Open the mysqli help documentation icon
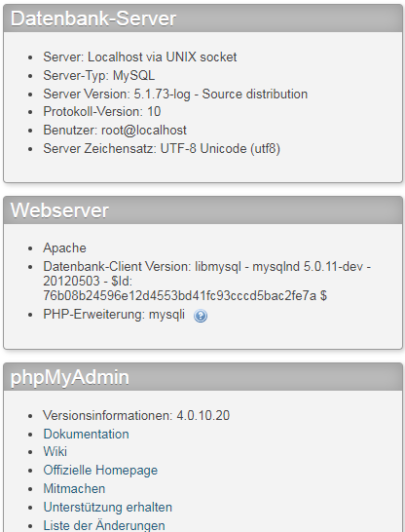This screenshot has width=405, height=532. coord(201,316)
